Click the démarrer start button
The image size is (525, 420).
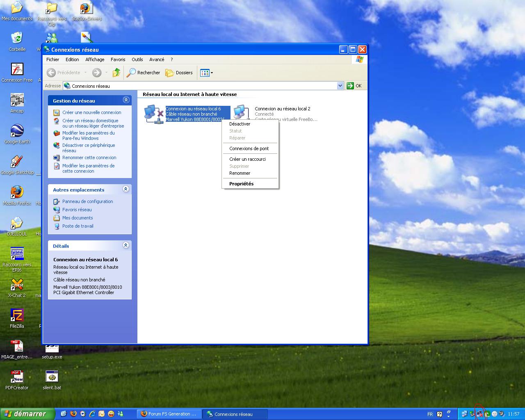(x=27, y=414)
